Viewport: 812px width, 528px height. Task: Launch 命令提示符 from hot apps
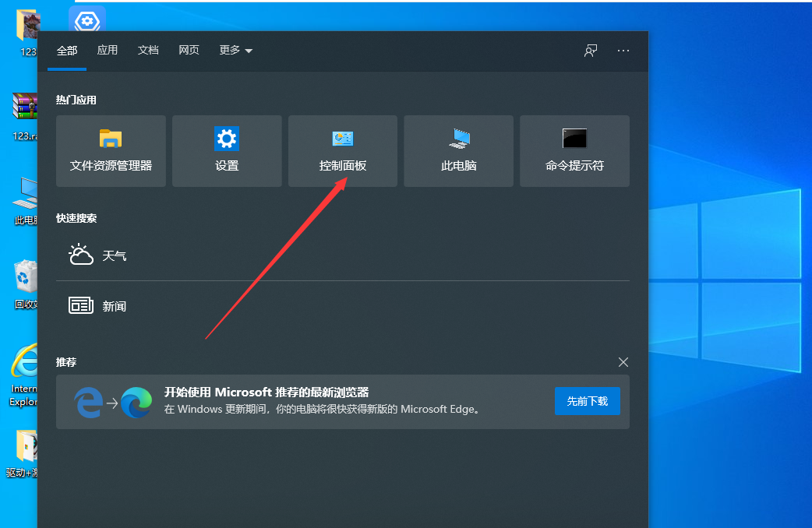(x=574, y=150)
